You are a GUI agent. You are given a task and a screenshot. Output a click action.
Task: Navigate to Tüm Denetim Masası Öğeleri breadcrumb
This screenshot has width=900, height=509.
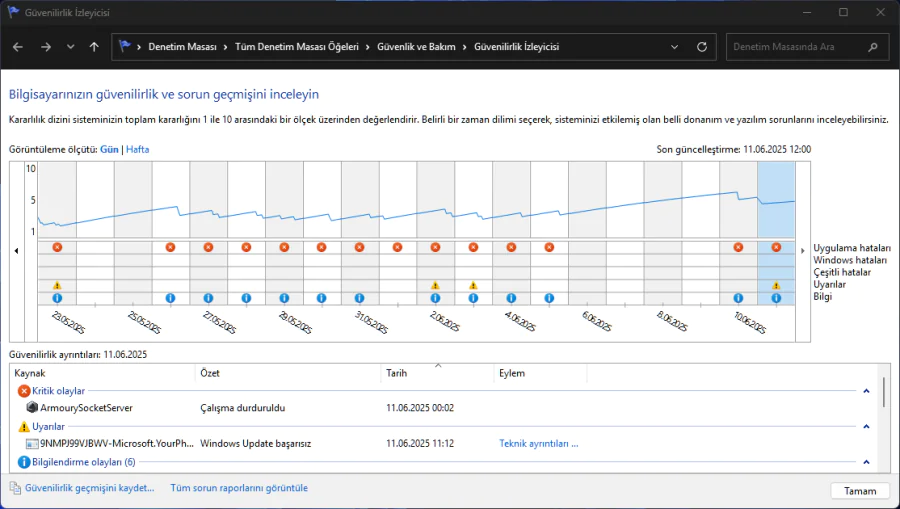click(297, 47)
